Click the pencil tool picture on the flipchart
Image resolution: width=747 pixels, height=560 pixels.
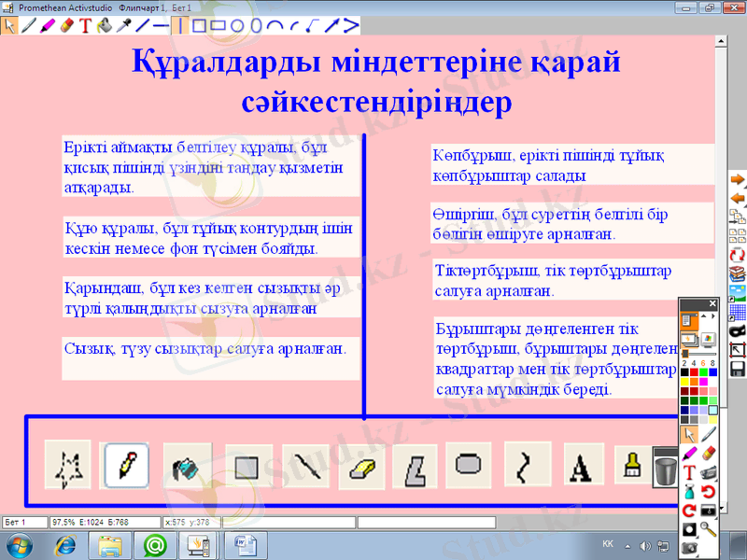(x=127, y=464)
